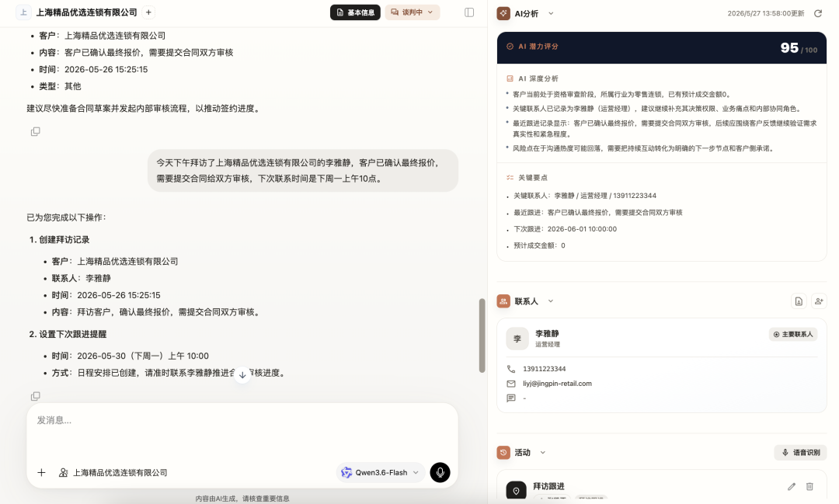The height and width of the screenshot is (504, 839).
Task: Click the 时间: 2026-05-30 (下周一) 上午 10:00 line
Action: pos(130,356)
